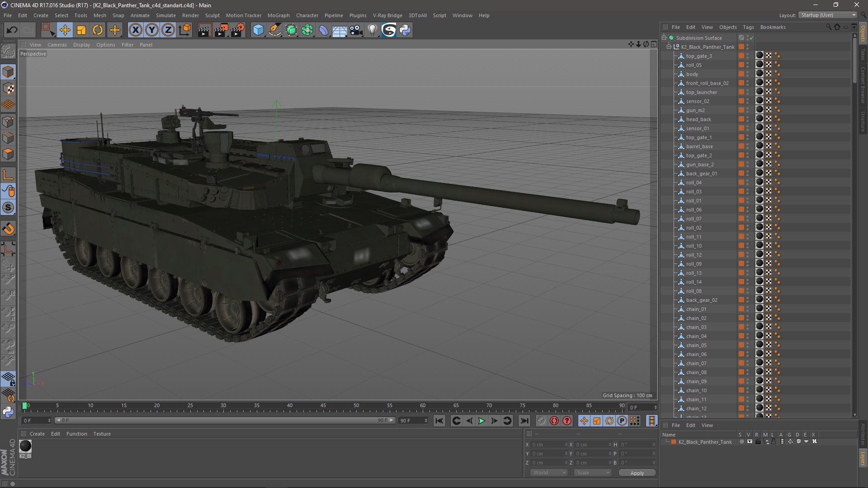868x488 pixels.
Task: Open Edit Render Settings icon
Action: click(237, 30)
